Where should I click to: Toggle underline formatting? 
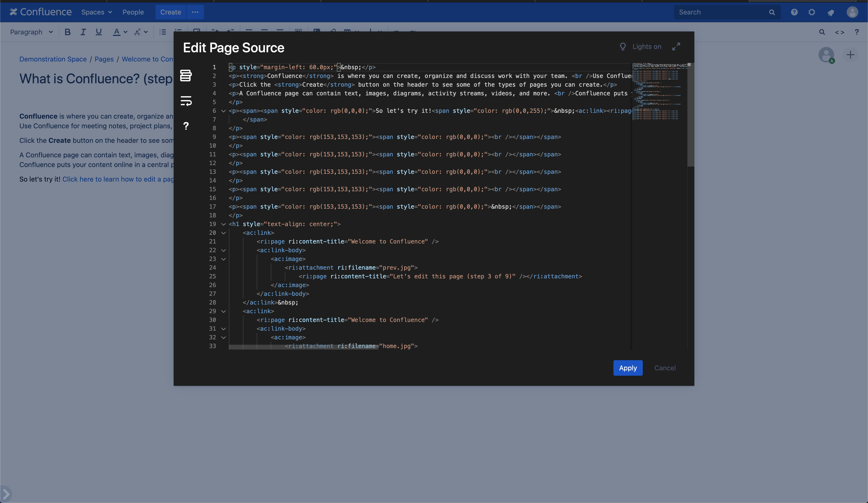pos(99,32)
